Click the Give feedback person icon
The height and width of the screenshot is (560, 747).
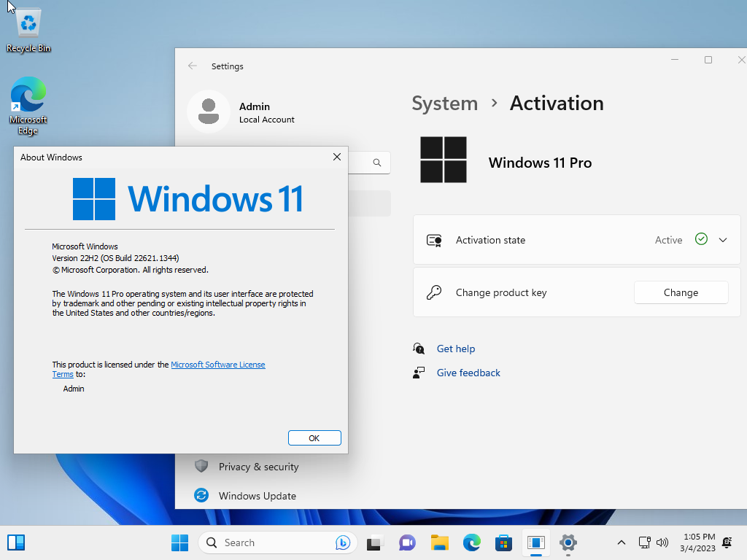[x=419, y=373]
